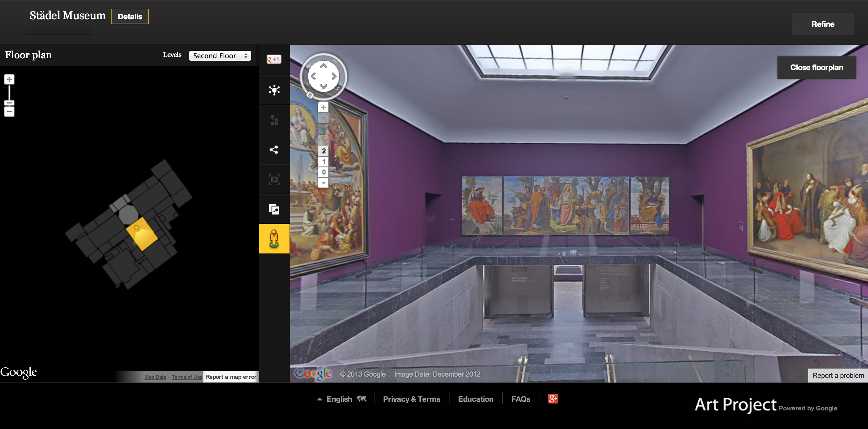The image size is (868, 429).
Task: Click the level selector up arrow above 2
Action: pos(323,140)
